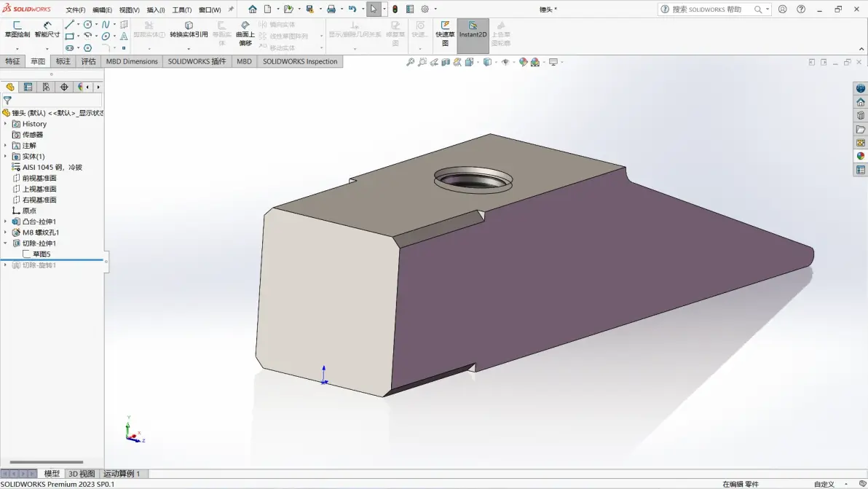Open Custom Properties in the task pane
Image resolution: width=868 pixels, height=489 pixels.
tap(860, 170)
